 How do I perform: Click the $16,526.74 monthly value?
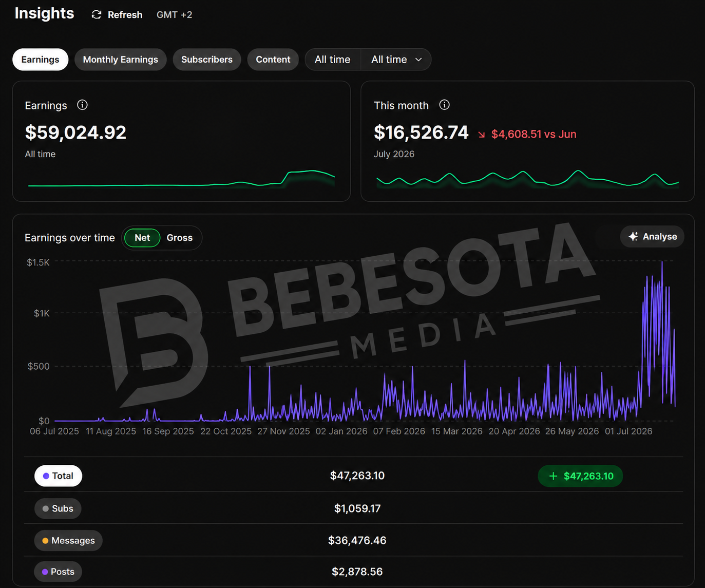(421, 132)
